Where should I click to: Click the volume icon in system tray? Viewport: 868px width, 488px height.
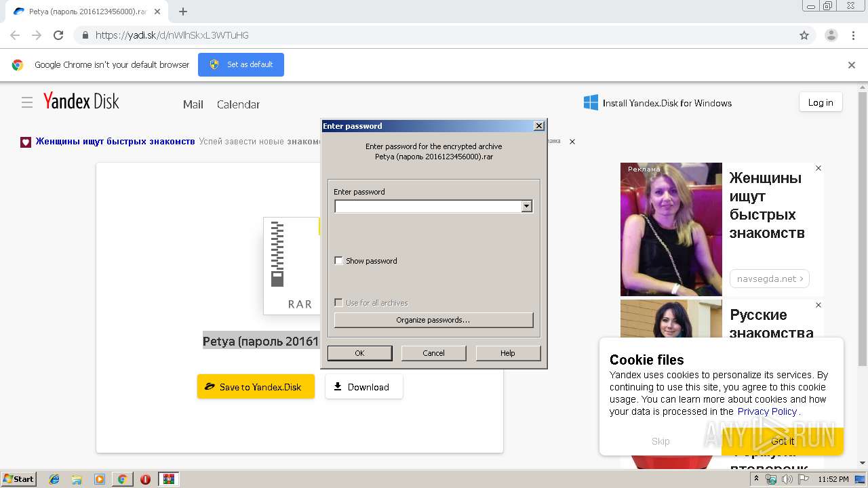787,479
